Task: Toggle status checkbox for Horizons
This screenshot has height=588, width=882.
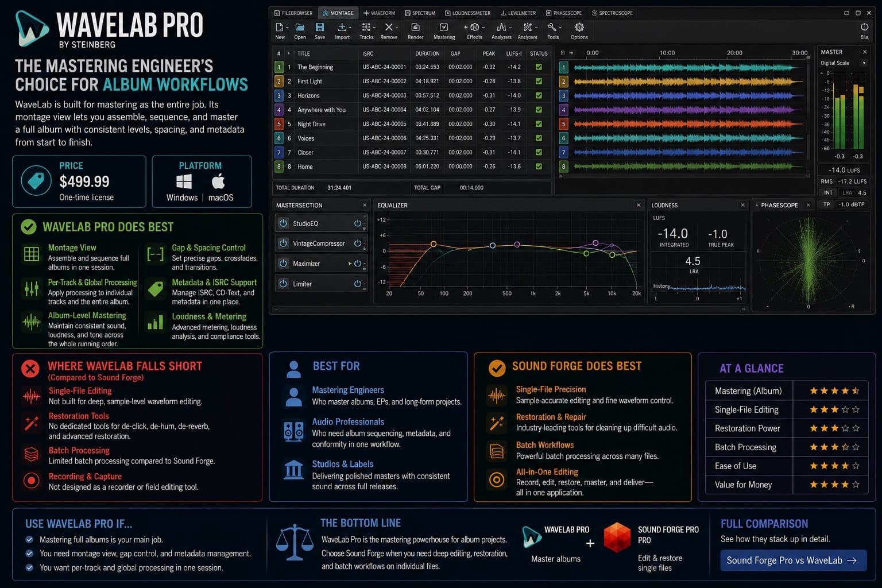Action: [x=539, y=95]
